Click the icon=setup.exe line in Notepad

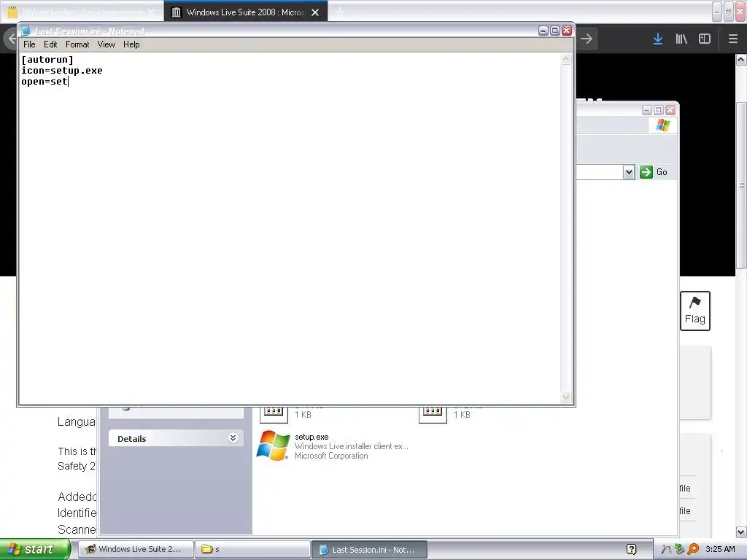[x=62, y=71]
